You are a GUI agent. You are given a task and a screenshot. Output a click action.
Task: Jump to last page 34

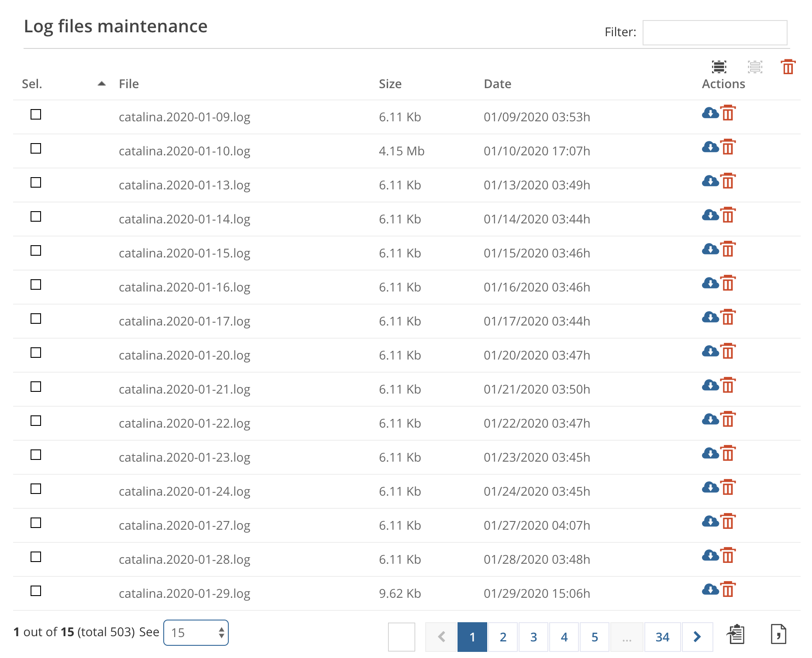(x=662, y=637)
